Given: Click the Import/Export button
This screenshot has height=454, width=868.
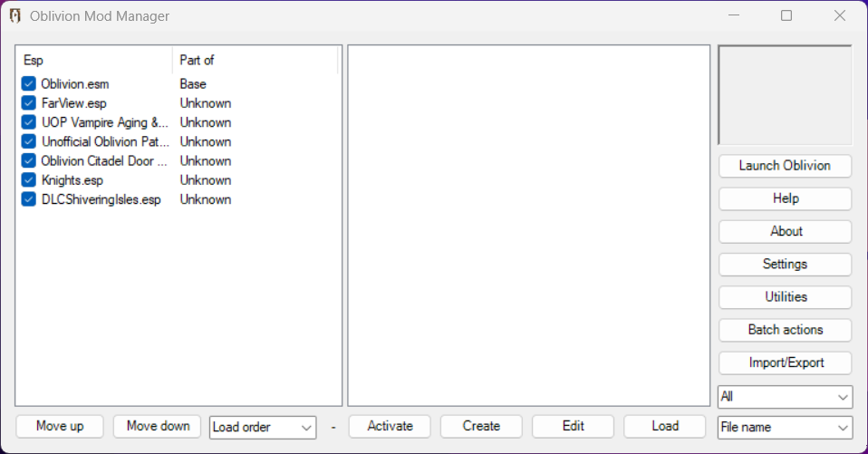Looking at the screenshot, I should coord(785,362).
